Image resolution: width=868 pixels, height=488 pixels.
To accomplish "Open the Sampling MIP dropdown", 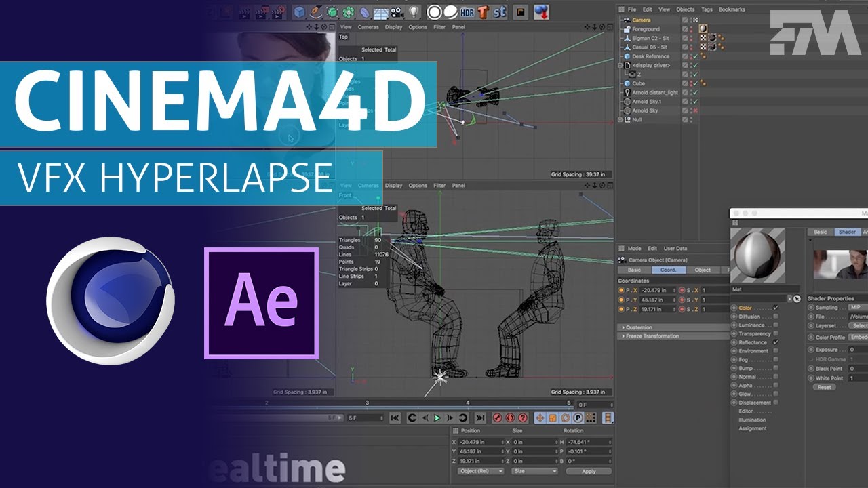I will tap(859, 307).
